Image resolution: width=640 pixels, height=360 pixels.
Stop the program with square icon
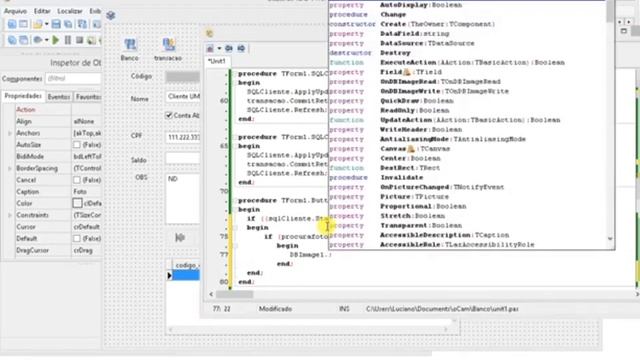pyautogui.click(x=80, y=40)
